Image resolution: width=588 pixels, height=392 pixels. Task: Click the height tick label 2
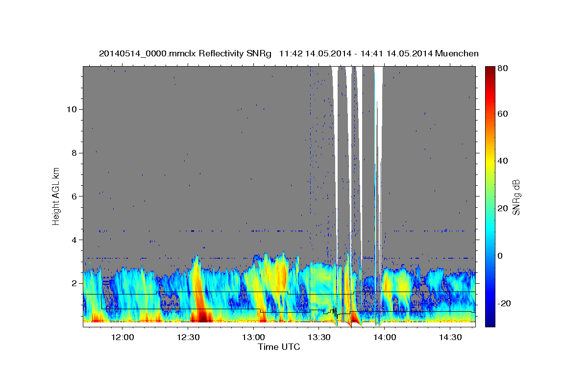[73, 283]
